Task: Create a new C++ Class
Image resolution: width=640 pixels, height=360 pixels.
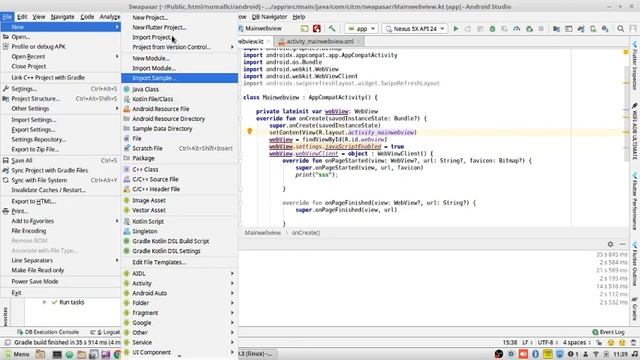Action: tap(180, 169)
